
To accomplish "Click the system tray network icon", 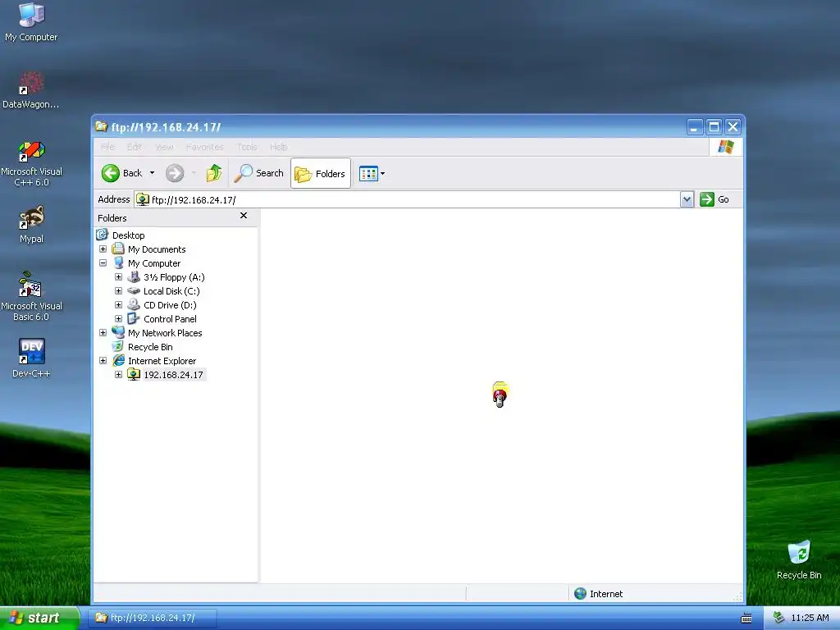I will coord(779,618).
